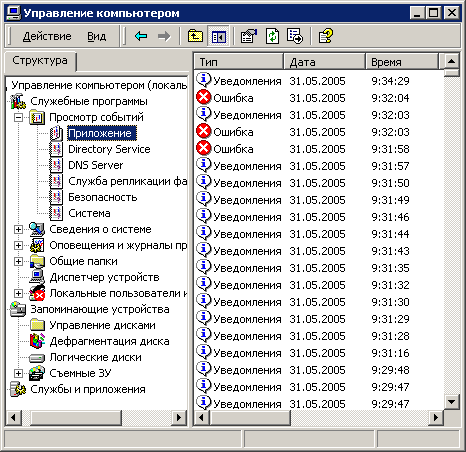Click the Up one level folder icon
Screen dimensions: 466x452
[x=195, y=36]
